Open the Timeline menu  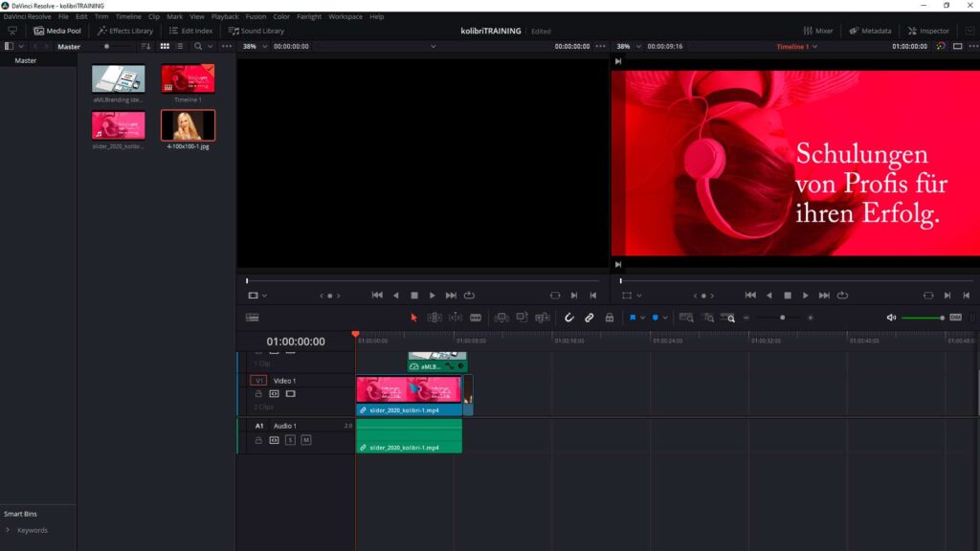(x=128, y=17)
